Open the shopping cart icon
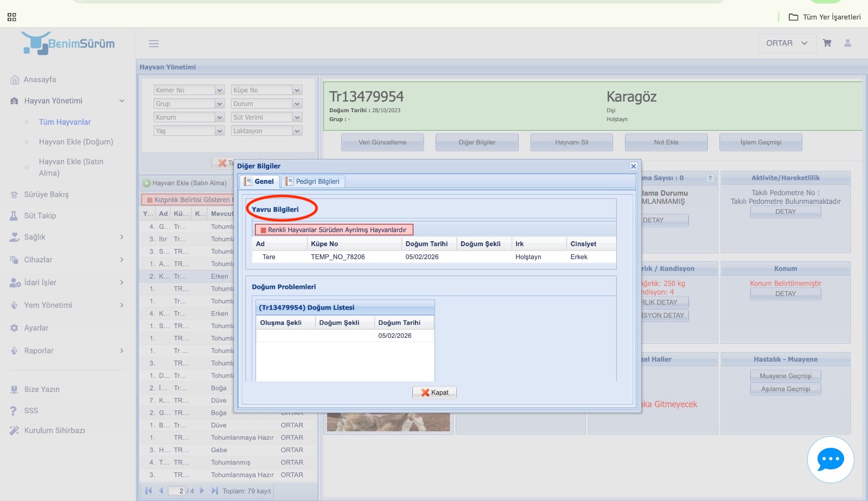Screen dimensions: 868x501 pos(827,43)
